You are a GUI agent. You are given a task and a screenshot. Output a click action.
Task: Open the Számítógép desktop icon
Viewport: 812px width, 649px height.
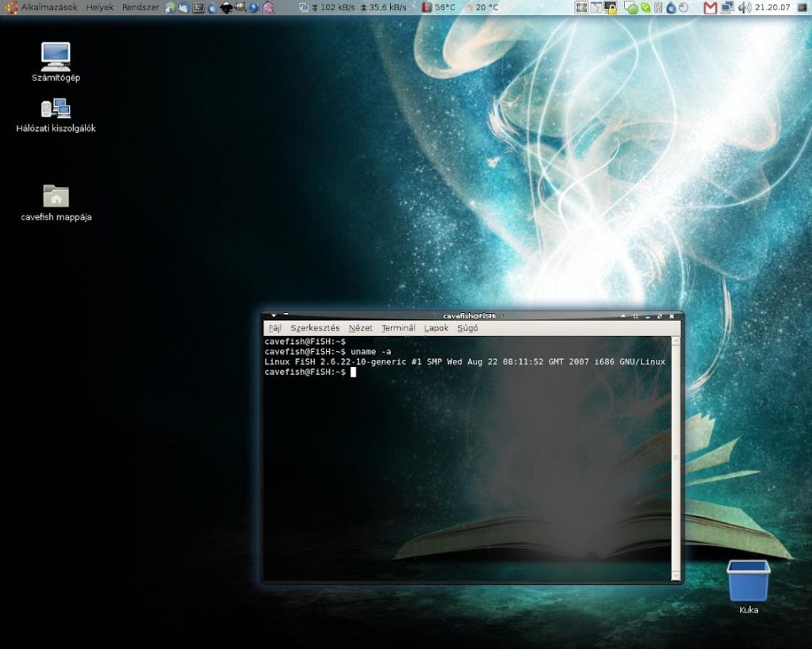tap(56, 57)
